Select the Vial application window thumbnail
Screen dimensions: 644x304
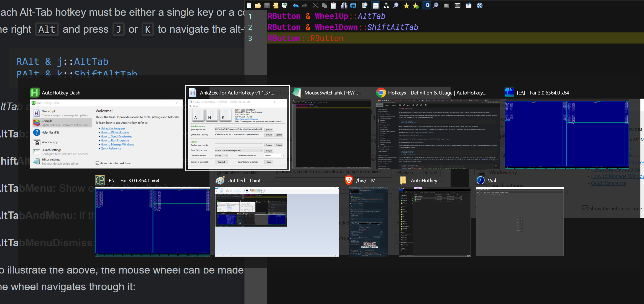point(519,221)
